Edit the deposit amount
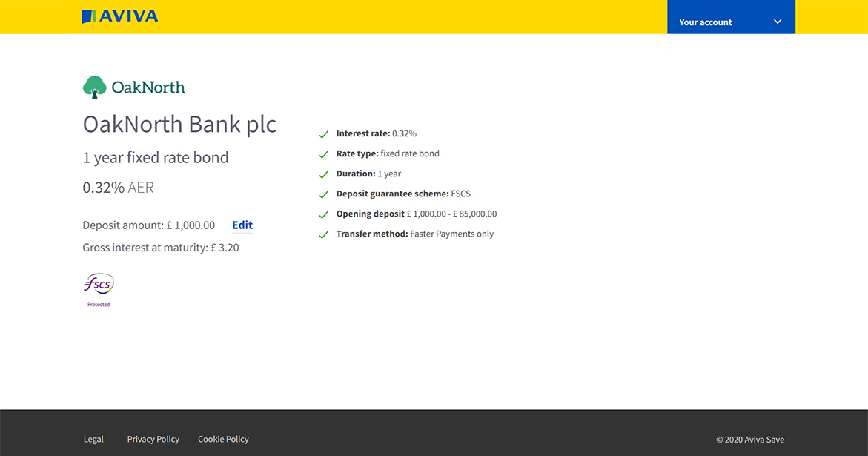868x456 pixels. (x=242, y=225)
